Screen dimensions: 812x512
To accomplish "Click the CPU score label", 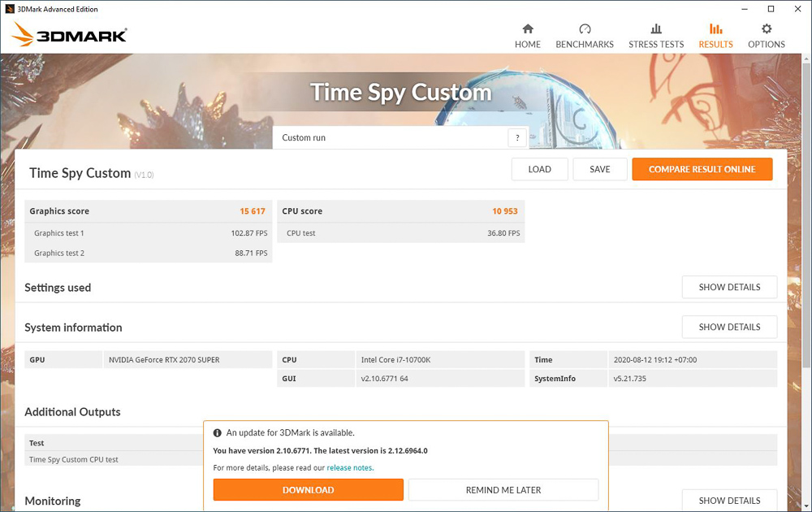I will [x=302, y=211].
